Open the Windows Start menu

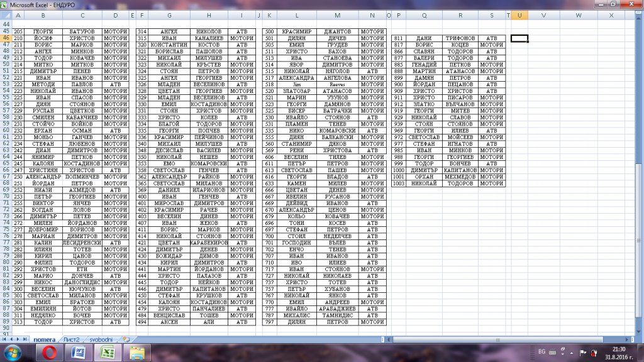click(12, 353)
